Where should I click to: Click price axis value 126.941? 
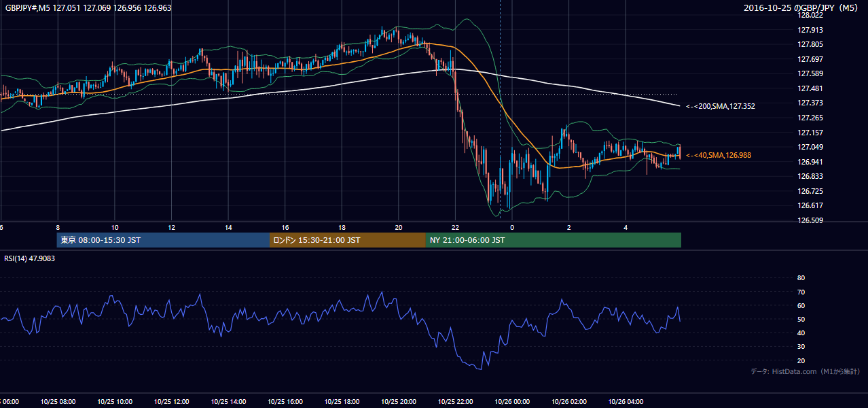click(x=810, y=162)
